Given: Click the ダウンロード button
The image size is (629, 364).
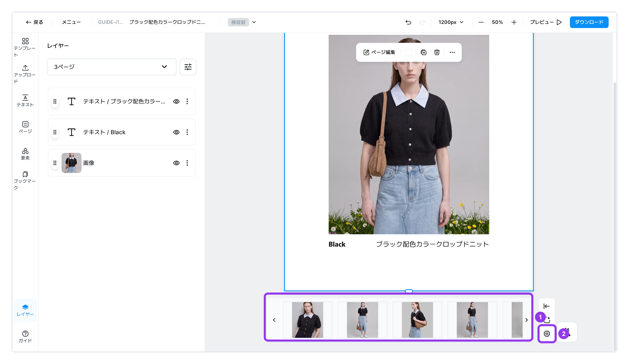Looking at the screenshot, I should coord(589,22).
